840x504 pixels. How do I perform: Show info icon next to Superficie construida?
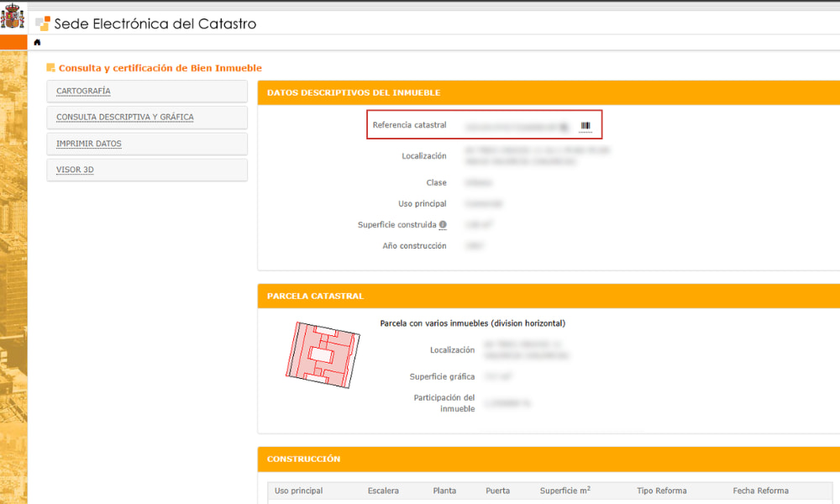click(443, 225)
